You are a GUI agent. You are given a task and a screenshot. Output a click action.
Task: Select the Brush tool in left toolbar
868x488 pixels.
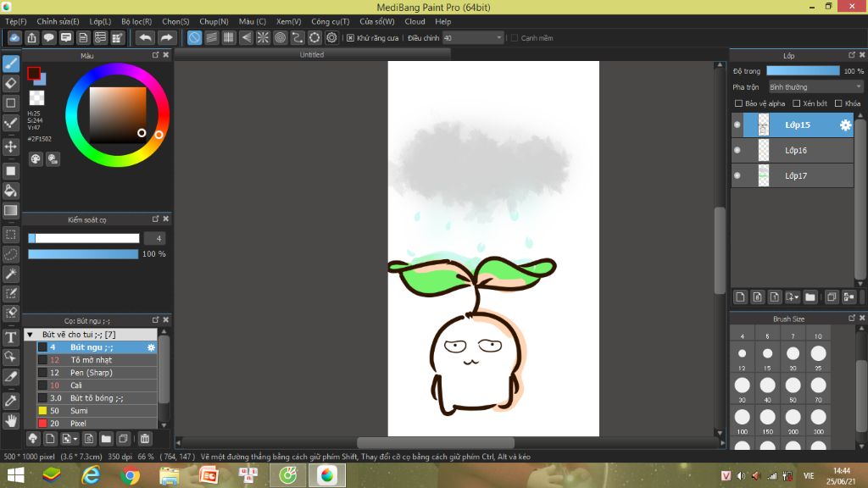pos(10,64)
